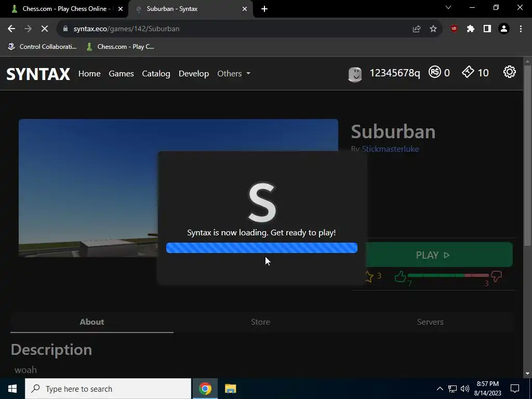The width and height of the screenshot is (532, 399).
Task: Click the ticket currency icon
Action: 468,72
